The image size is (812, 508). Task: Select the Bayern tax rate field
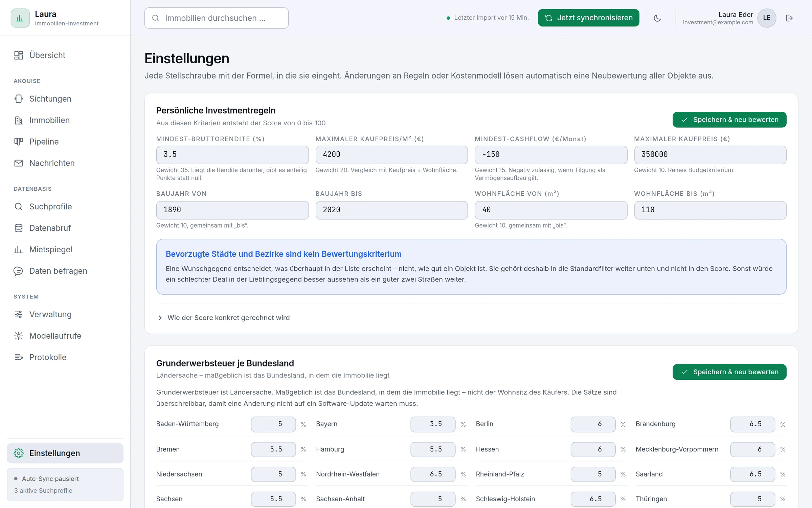[433, 424]
